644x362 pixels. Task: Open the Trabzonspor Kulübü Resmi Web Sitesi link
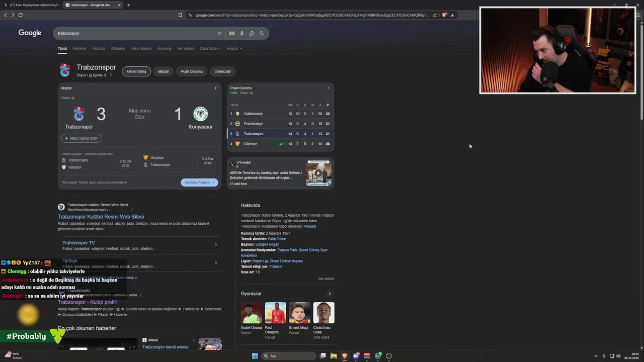pos(101,217)
